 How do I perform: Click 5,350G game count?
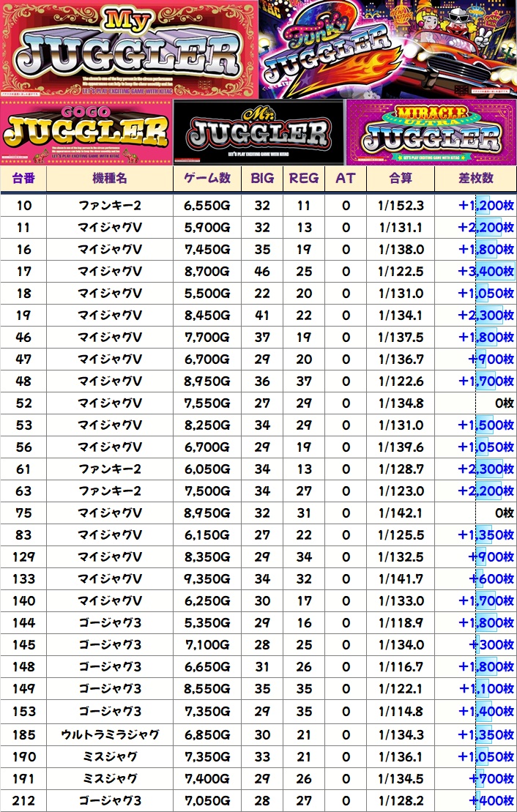pos(207,622)
